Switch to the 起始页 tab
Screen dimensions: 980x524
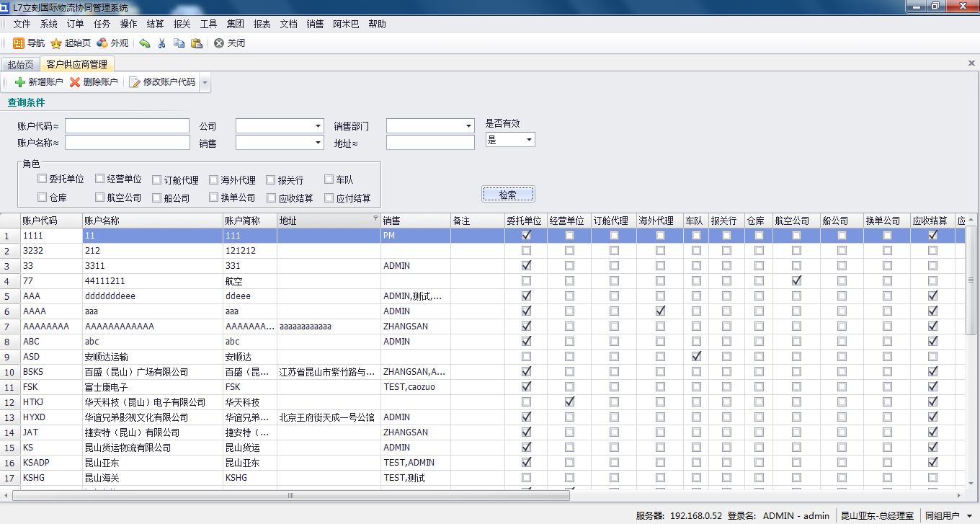click(20, 64)
